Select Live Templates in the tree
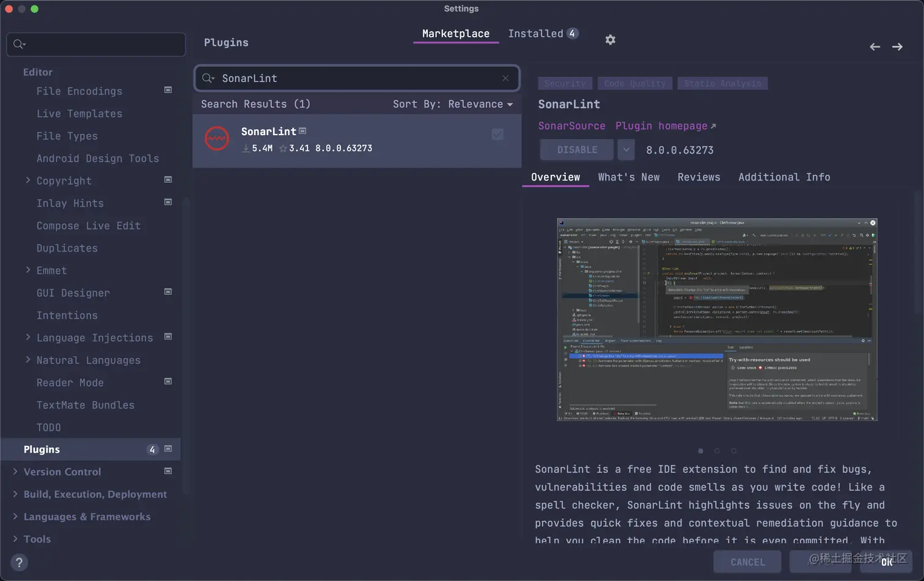924x581 pixels. pos(79,113)
